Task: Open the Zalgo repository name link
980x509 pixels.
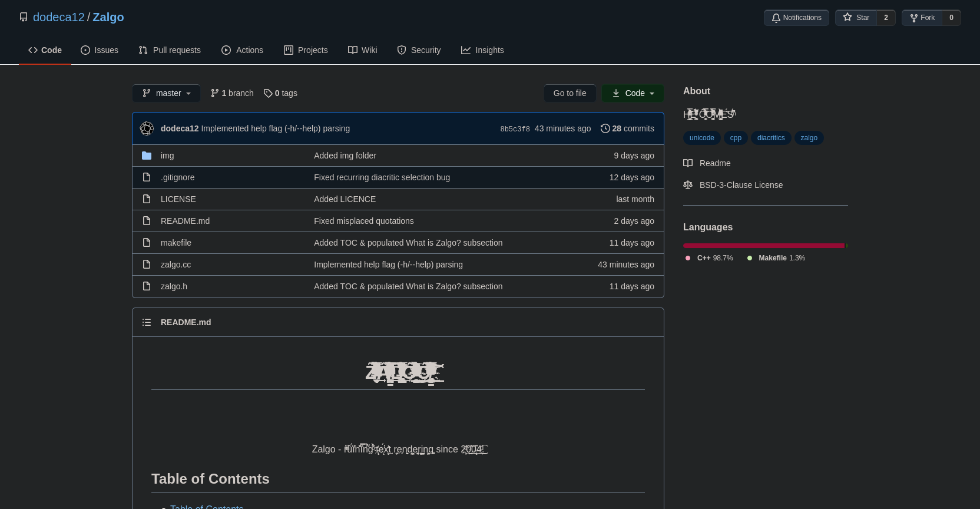Action: coord(108,17)
